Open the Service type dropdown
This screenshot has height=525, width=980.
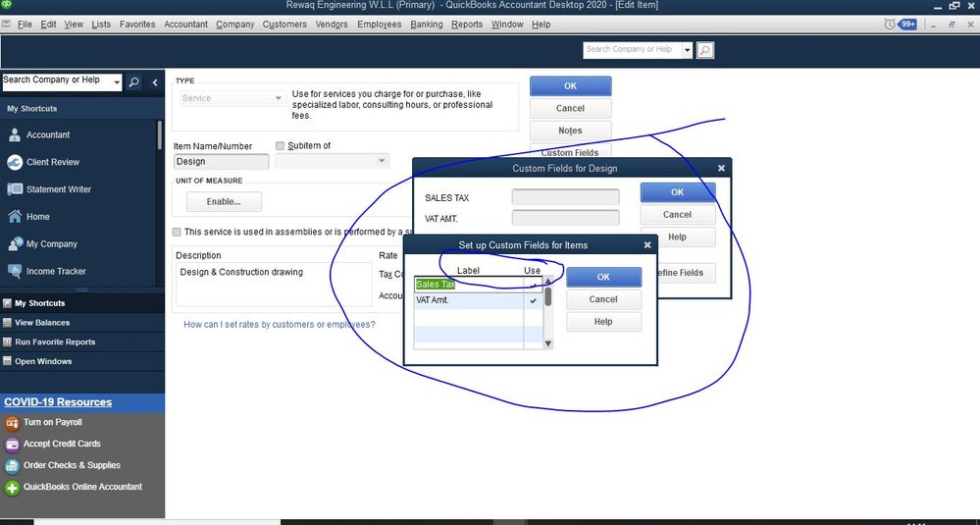279,99
